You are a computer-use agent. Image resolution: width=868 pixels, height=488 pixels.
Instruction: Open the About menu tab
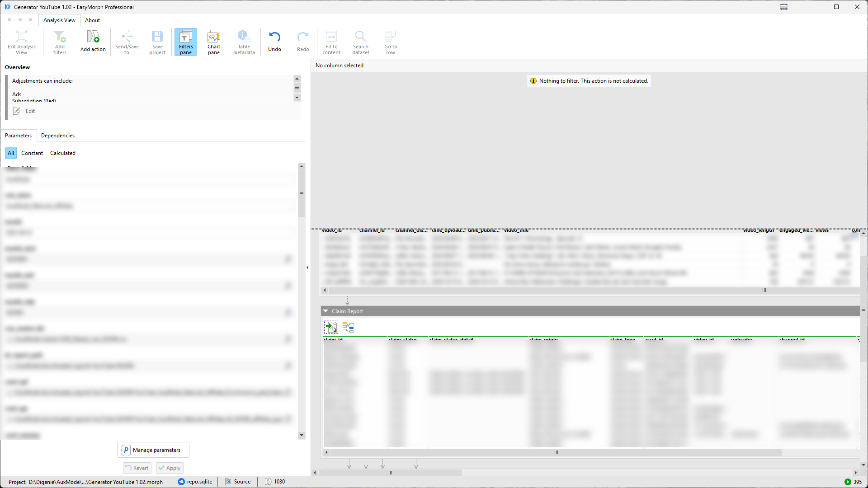click(x=92, y=20)
